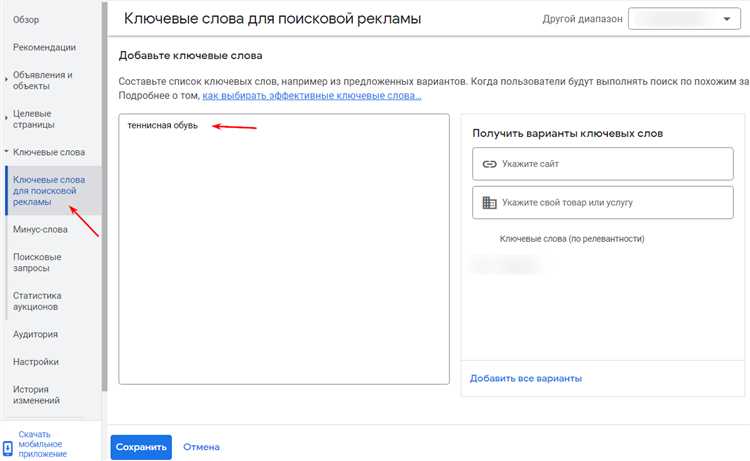Open Минус-слова page
The height and width of the screenshot is (461, 750).
[x=40, y=230]
